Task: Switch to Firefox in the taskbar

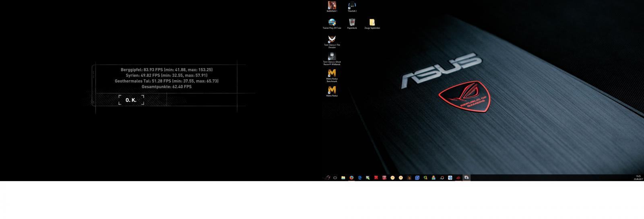Action: pyautogui.click(x=351, y=178)
